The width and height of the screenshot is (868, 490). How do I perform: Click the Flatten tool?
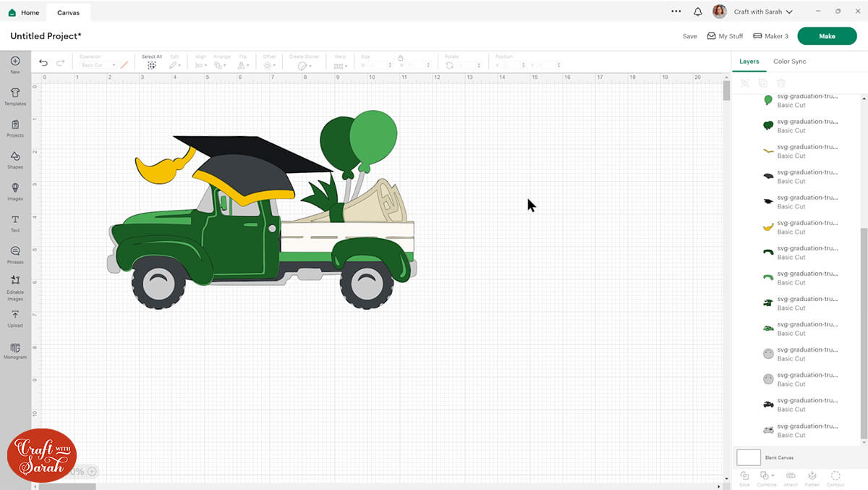812,478
